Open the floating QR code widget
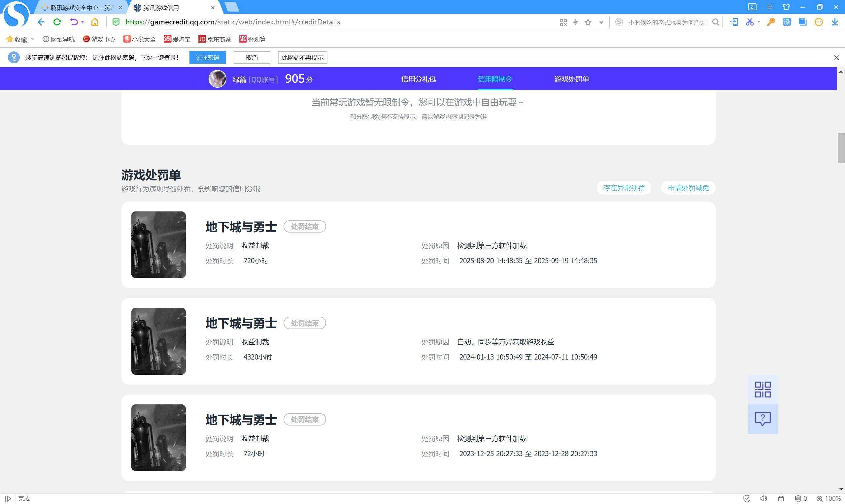Viewport: 845px width, 504px height. pos(762,390)
